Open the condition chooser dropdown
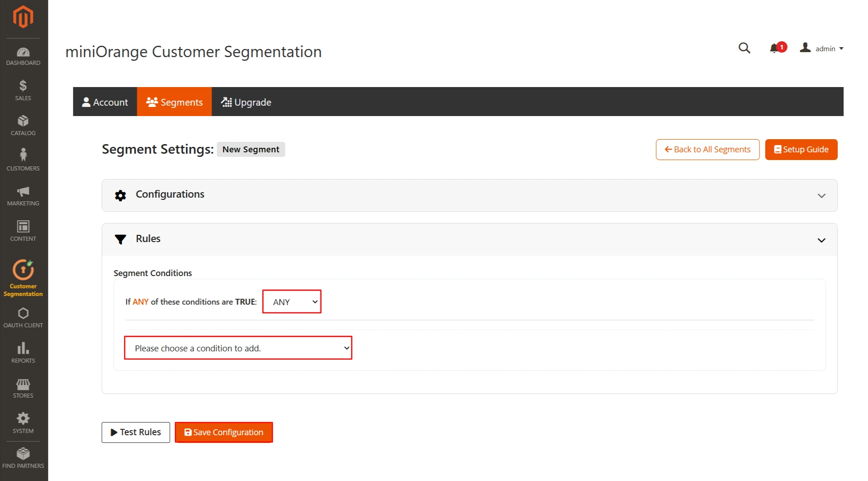868x481 pixels. [238, 348]
